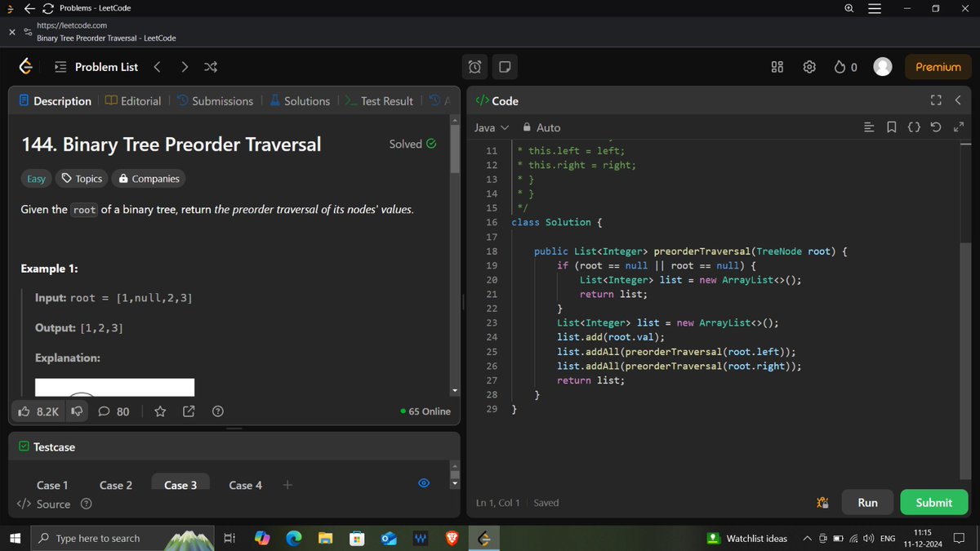
Task: Pick a random problem shuffle icon
Action: tap(210, 67)
